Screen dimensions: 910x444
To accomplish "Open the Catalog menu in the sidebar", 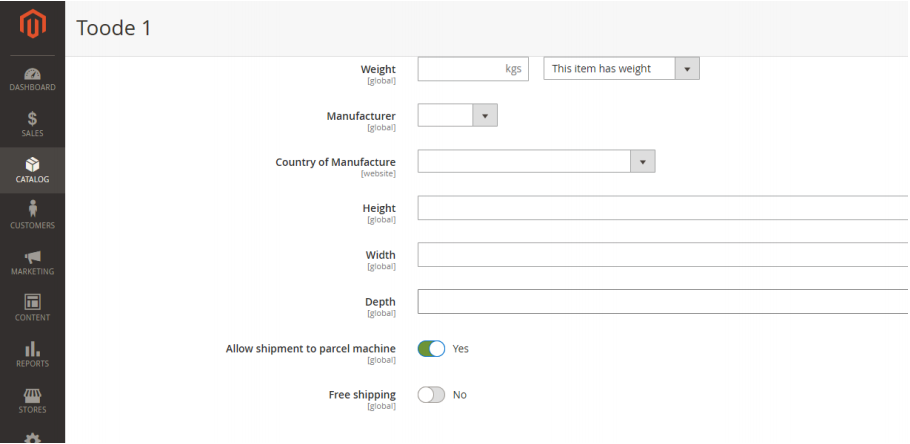I will [32, 170].
